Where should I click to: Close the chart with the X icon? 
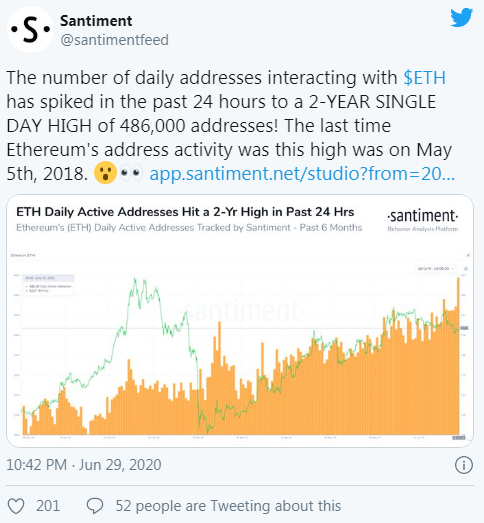pyautogui.click(x=468, y=255)
